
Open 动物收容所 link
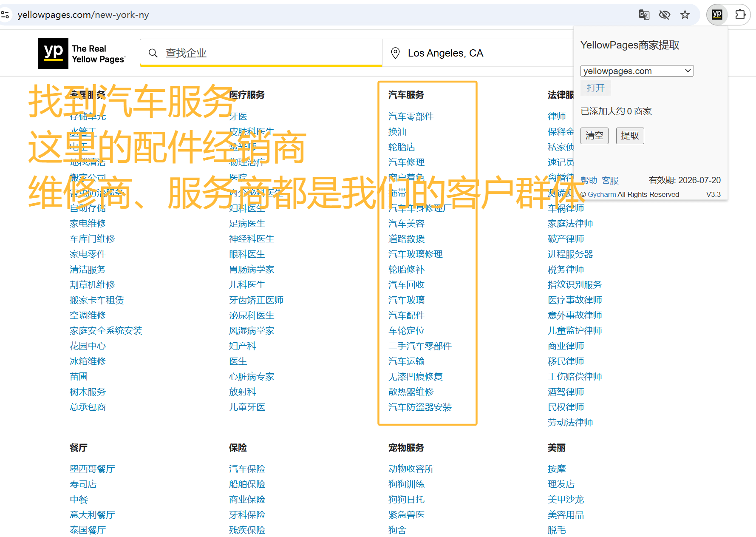click(411, 469)
